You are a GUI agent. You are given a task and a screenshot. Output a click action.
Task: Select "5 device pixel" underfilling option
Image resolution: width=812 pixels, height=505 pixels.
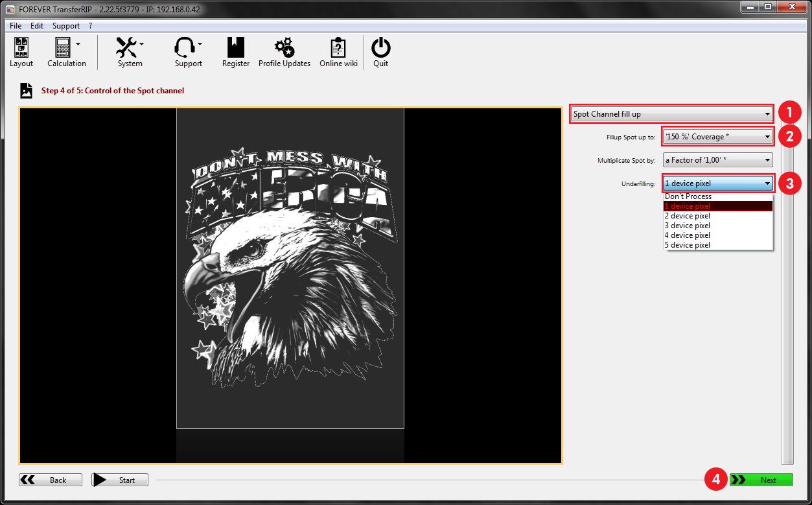[x=718, y=245]
